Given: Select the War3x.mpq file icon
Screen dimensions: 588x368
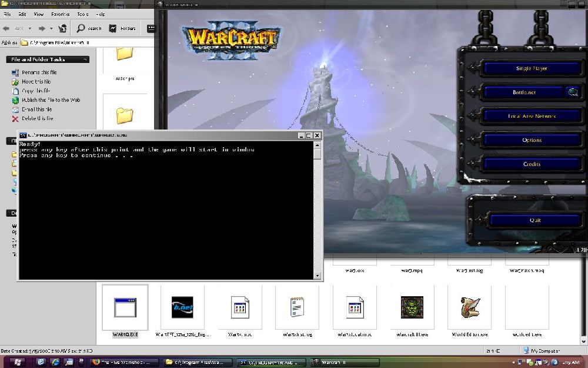Looking at the screenshot, I should (x=240, y=307).
